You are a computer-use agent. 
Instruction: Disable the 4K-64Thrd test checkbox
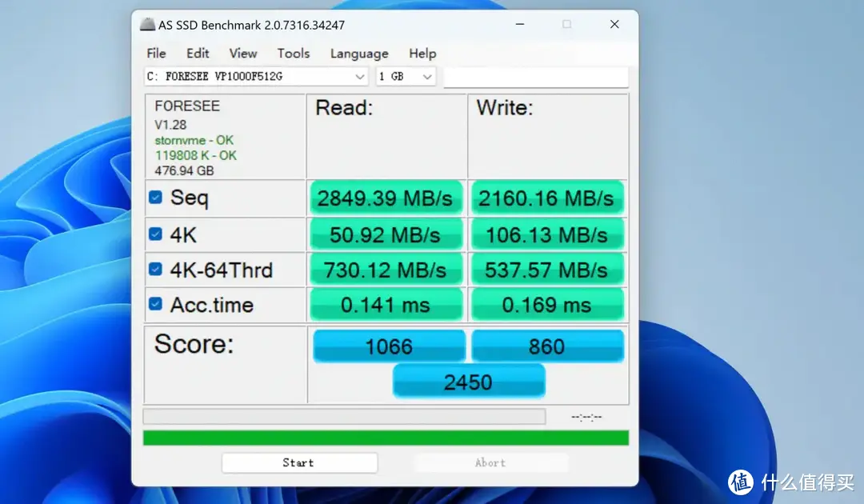point(156,270)
